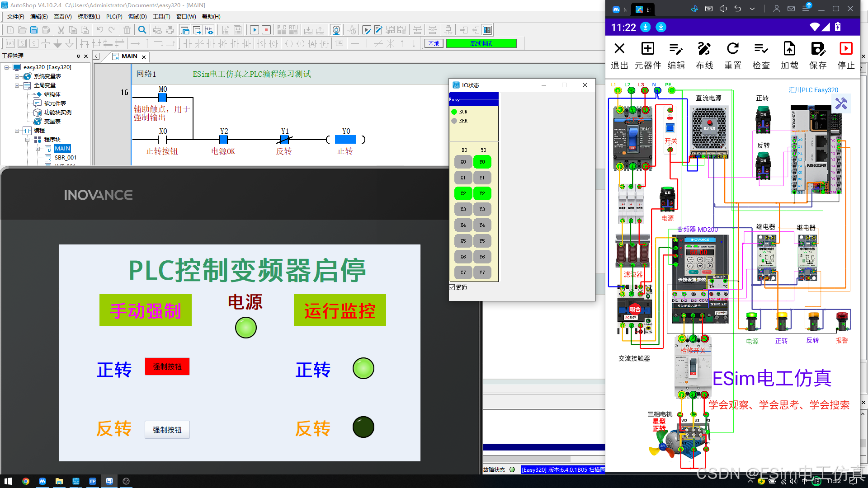Toggle Y2 output in IO status panel
868x488 pixels.
[482, 193]
